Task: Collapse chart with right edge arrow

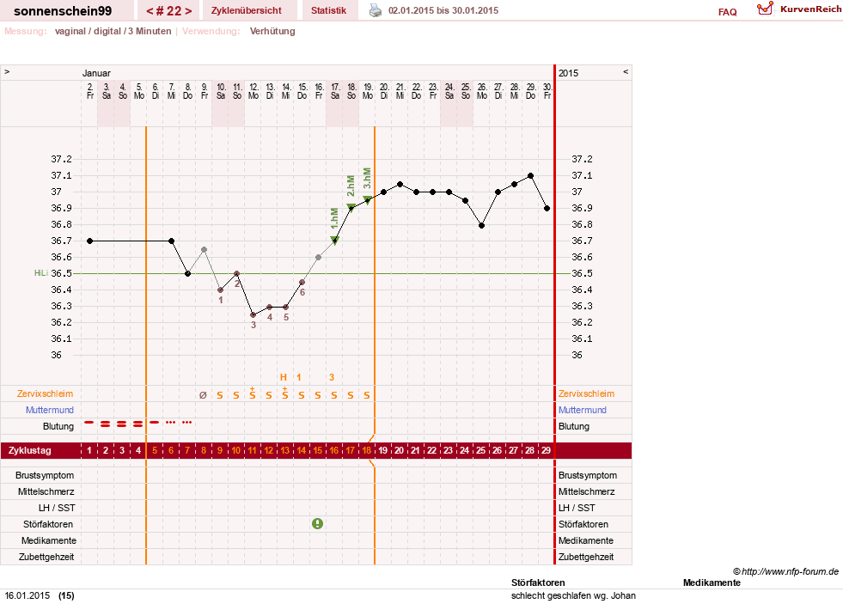Action: coord(626,71)
